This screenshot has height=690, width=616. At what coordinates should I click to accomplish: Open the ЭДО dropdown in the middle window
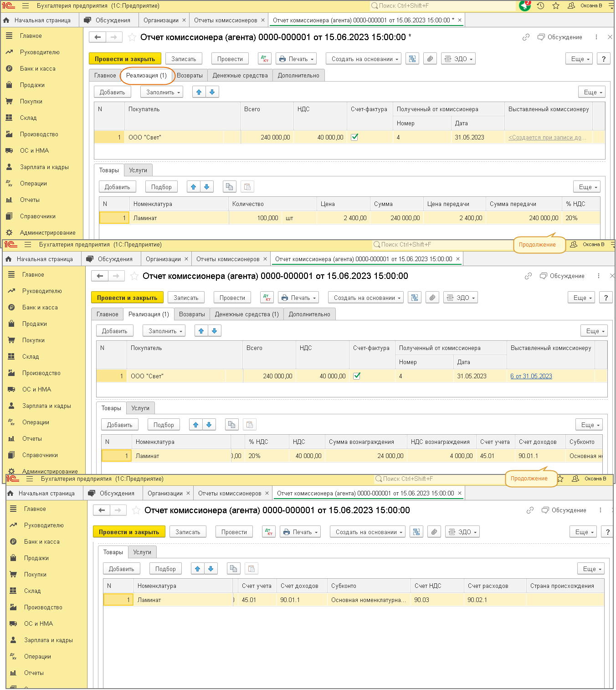[461, 298]
